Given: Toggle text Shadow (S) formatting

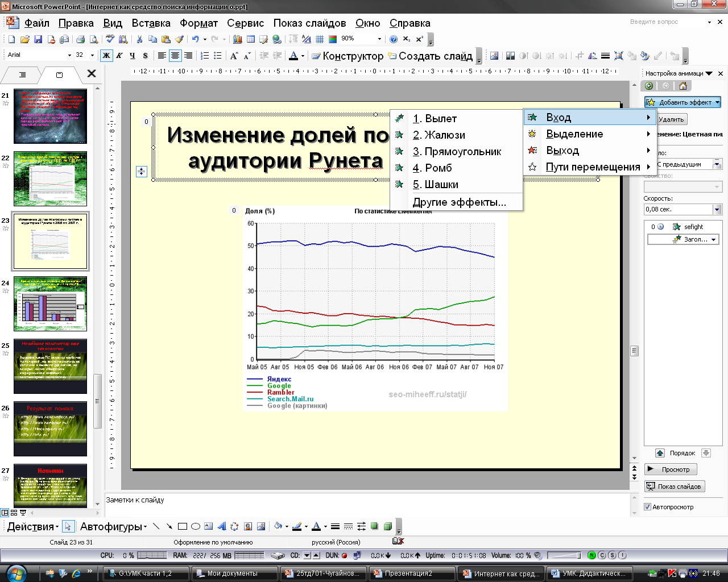Looking at the screenshot, I should (x=146, y=56).
